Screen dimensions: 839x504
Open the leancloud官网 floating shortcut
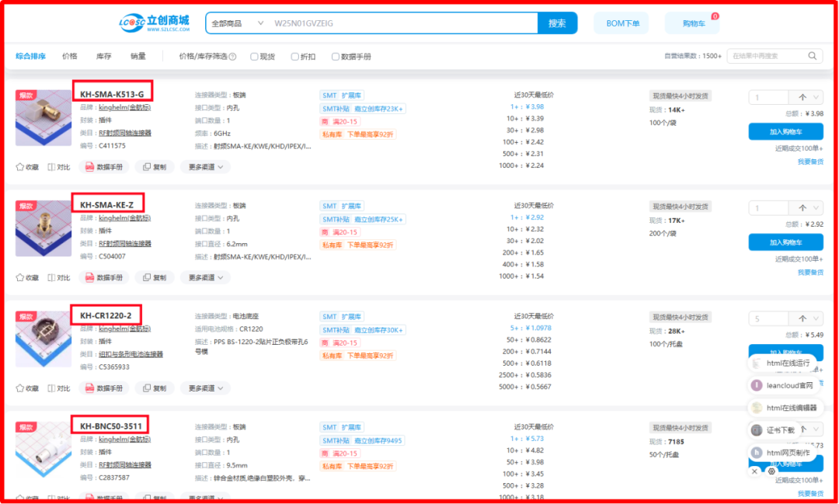783,385
